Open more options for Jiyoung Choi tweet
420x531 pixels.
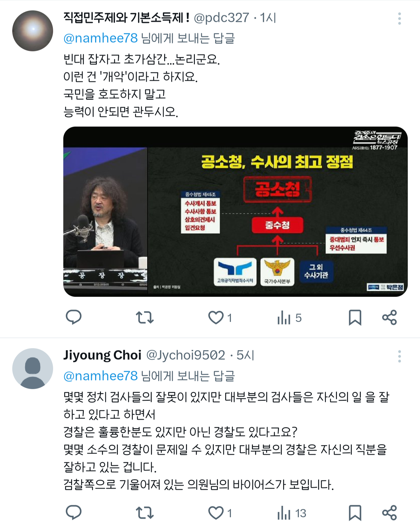(399, 356)
